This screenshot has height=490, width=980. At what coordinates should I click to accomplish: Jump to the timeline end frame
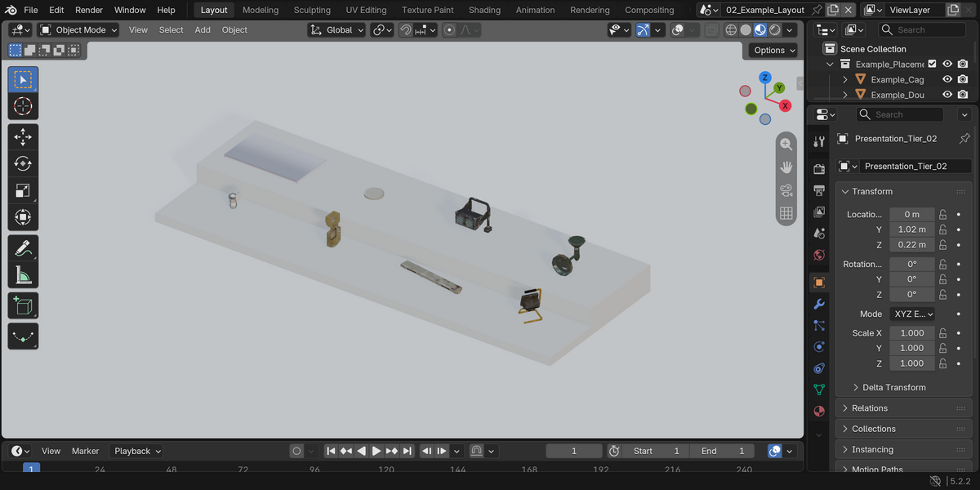coord(408,451)
